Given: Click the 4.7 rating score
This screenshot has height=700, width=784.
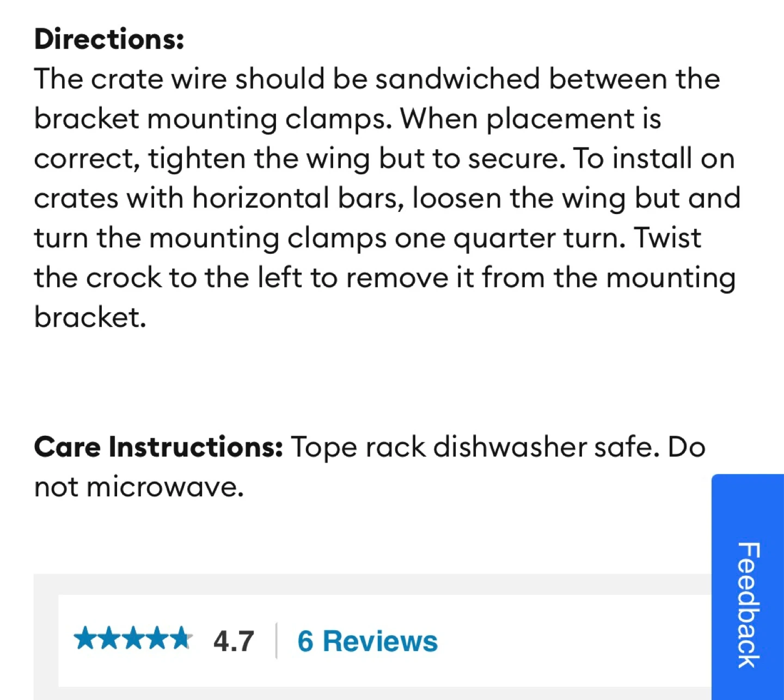Looking at the screenshot, I should coord(234,641).
